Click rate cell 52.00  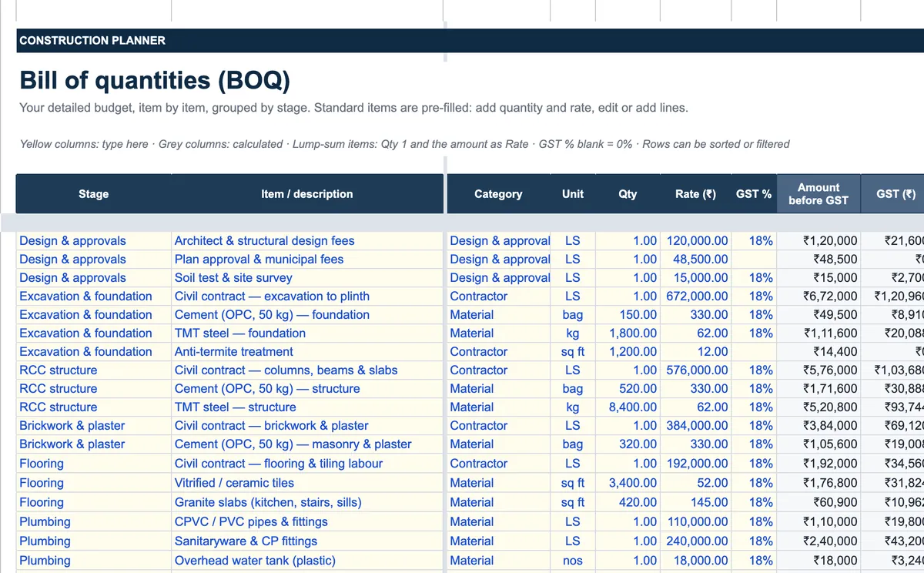click(695, 483)
